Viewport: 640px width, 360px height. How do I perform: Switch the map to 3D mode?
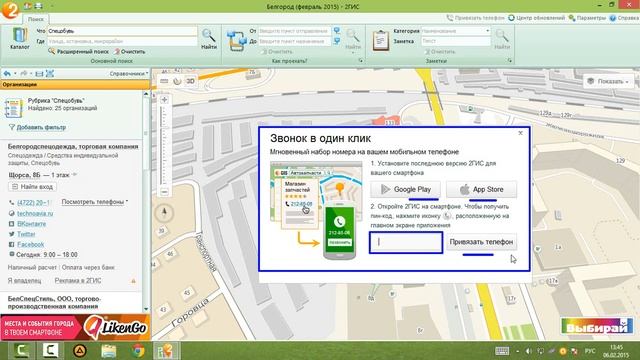point(191,81)
